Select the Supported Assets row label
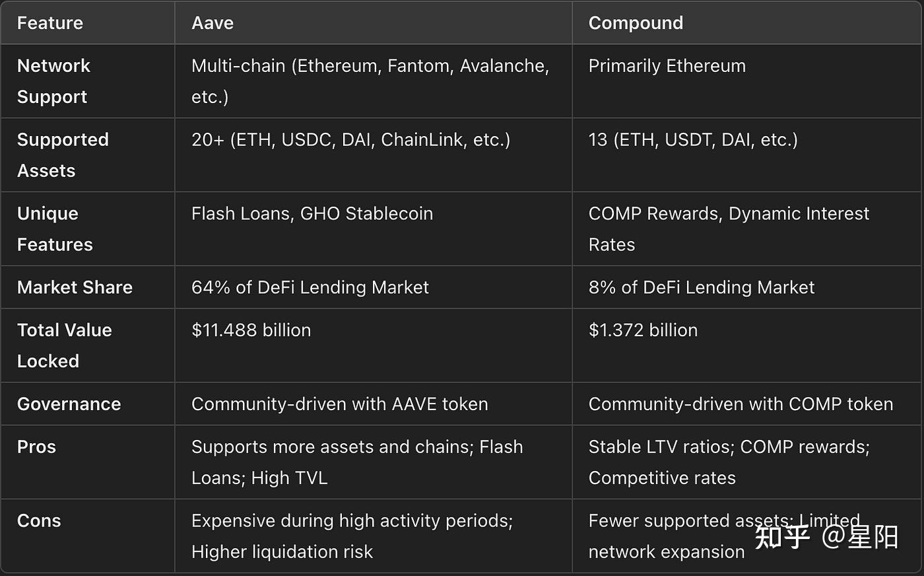Screen dimensions: 924x576 click(x=63, y=155)
